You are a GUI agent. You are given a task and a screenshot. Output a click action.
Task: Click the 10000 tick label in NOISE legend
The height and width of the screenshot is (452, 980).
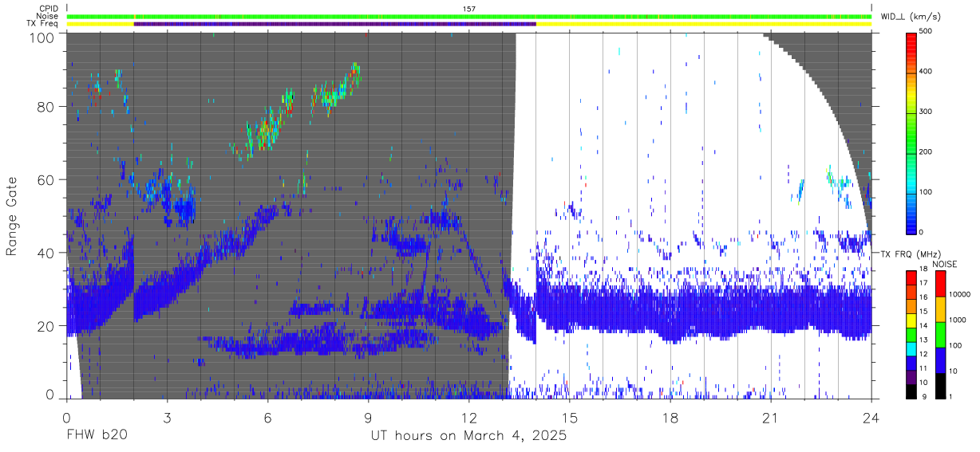coord(958,296)
